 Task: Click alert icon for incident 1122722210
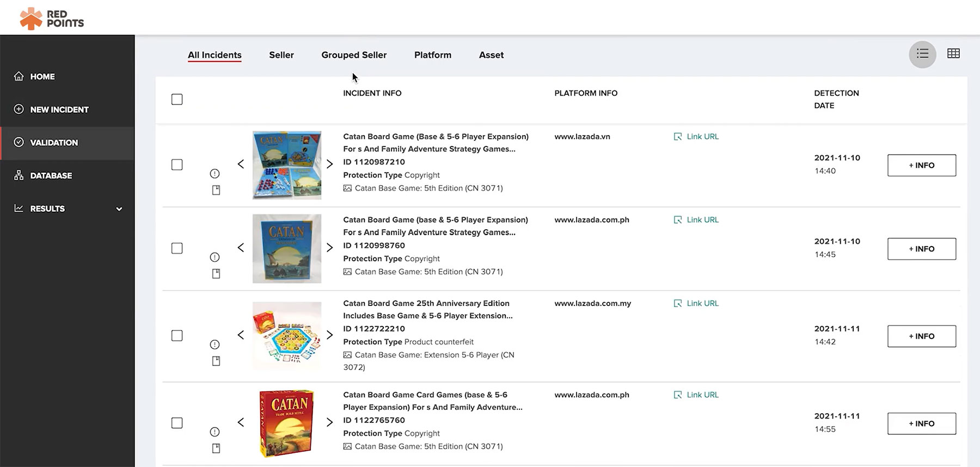(x=215, y=345)
